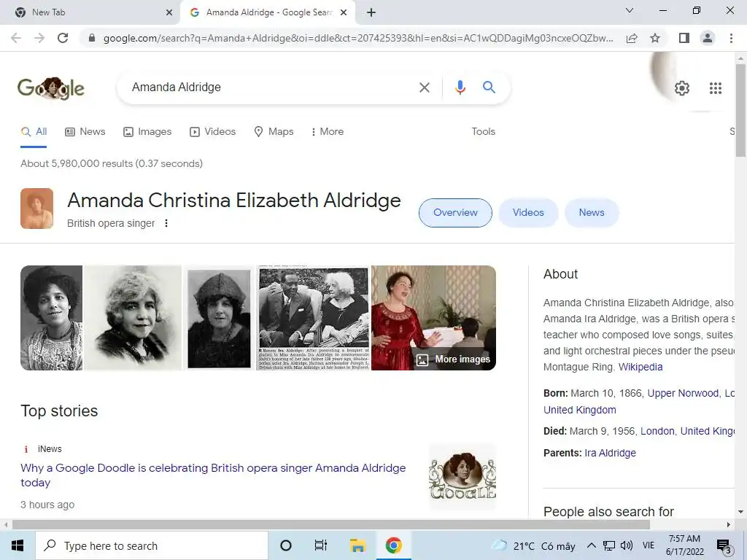This screenshot has width=747, height=560.
Task: Clear the search box with X
Action: pyautogui.click(x=424, y=87)
